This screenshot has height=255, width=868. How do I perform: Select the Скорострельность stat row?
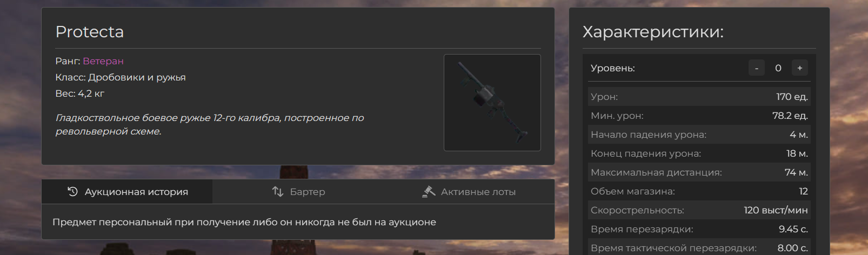point(699,210)
